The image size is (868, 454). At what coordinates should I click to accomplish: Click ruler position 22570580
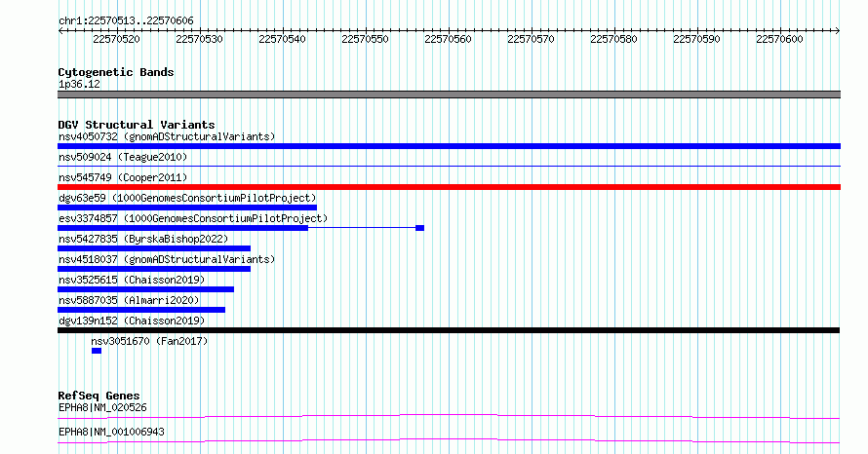pos(613,39)
